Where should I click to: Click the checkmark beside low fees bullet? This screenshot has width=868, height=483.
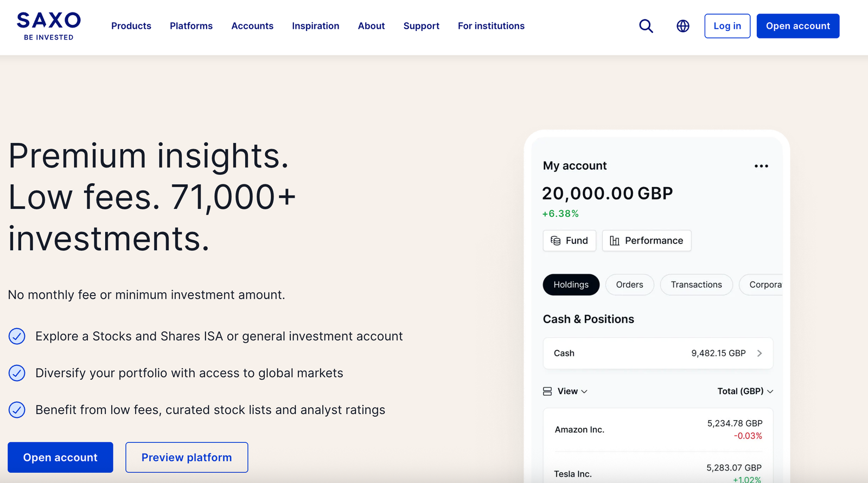pos(17,410)
